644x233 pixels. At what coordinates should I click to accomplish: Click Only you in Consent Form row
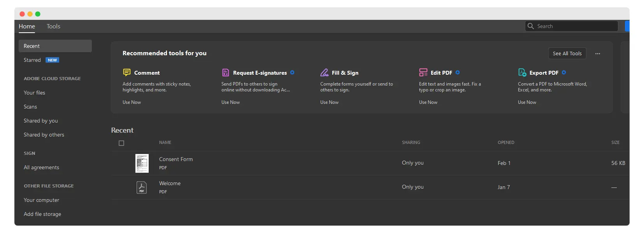point(413,163)
